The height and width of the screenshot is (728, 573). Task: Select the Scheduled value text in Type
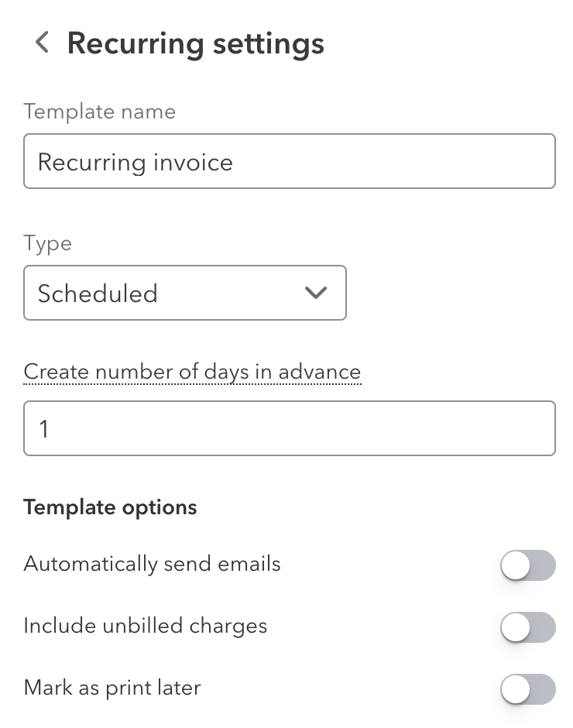tap(98, 294)
